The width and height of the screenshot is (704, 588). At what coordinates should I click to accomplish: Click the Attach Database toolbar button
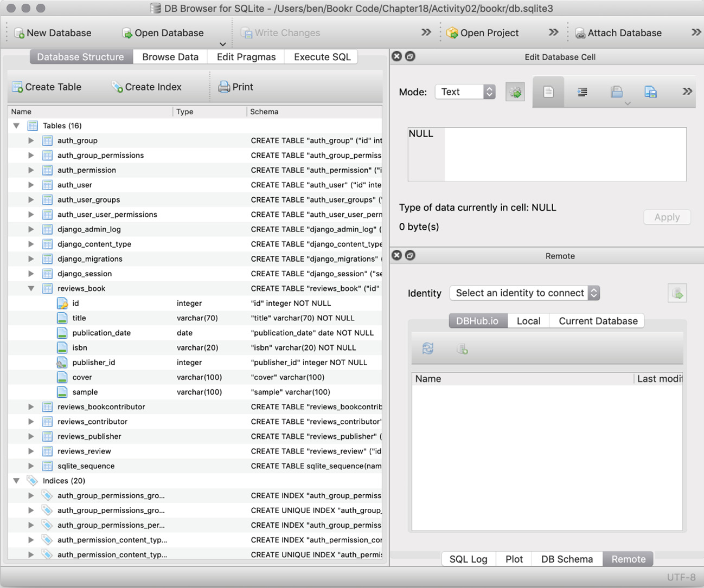pyautogui.click(x=618, y=33)
